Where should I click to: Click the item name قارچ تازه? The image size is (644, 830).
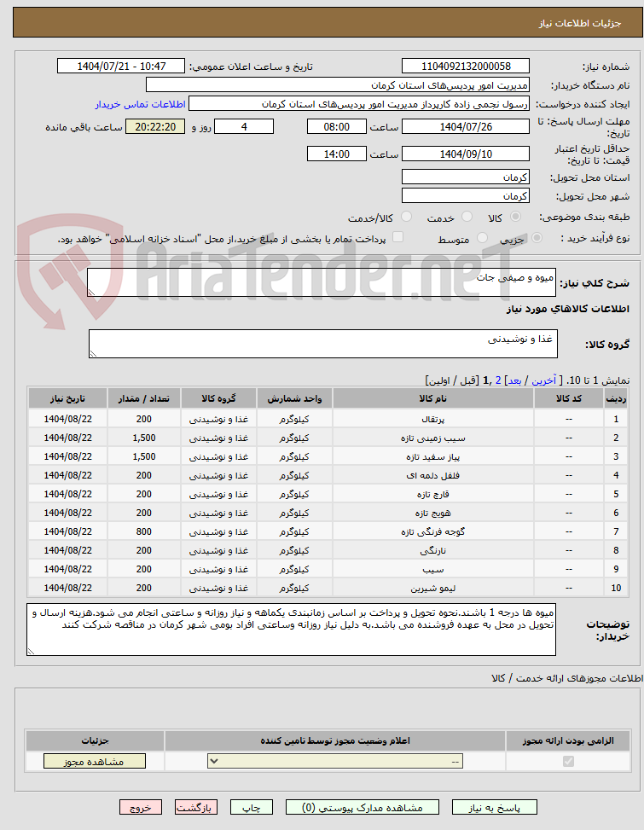432,495
